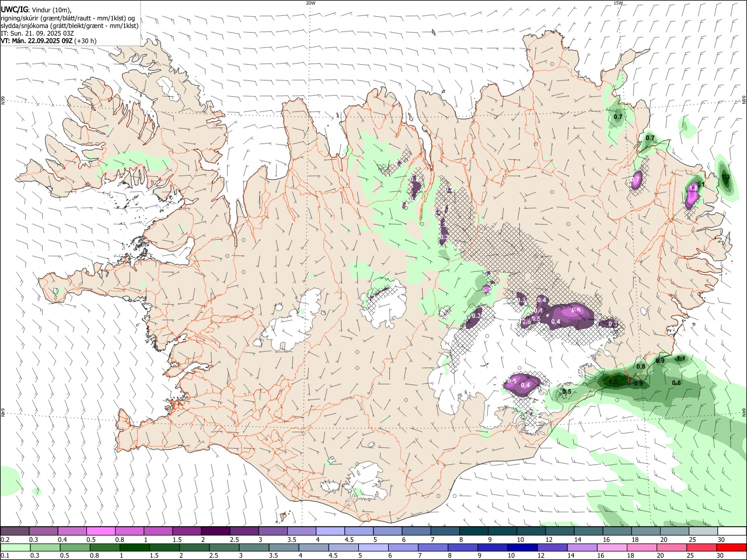Pick the snow scale 1.5 purple swatch
Image resolution: width=747 pixels, height=560 pixels.
186,531
